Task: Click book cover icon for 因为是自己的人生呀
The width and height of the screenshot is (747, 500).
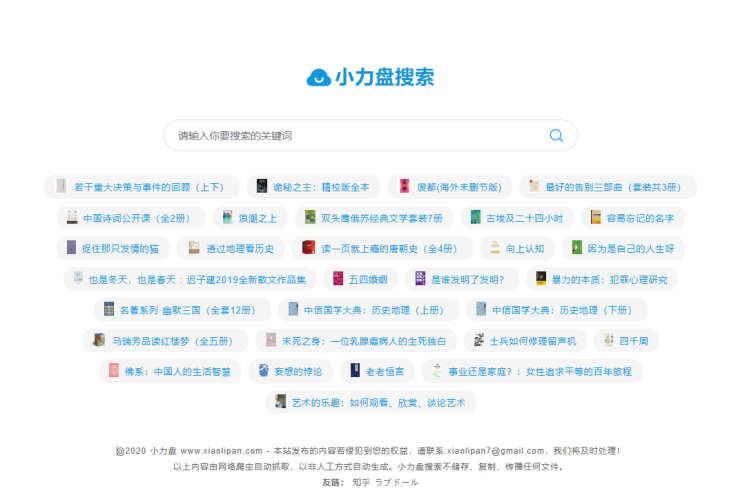Action: click(576, 248)
